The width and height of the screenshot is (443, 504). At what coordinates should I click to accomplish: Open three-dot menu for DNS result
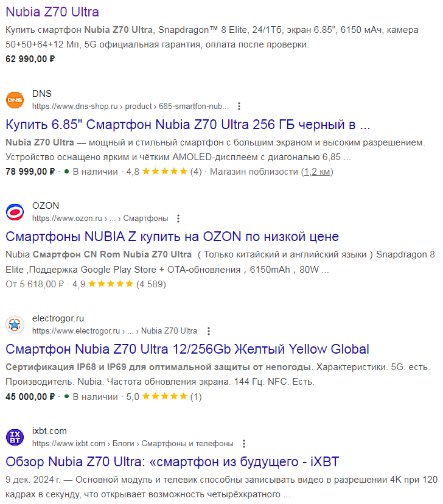[239, 106]
